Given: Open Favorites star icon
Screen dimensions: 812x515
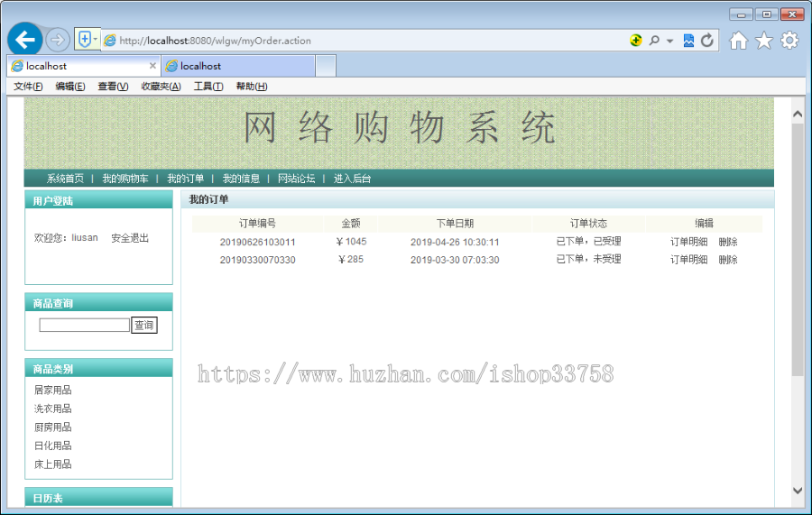Looking at the screenshot, I should [764, 40].
